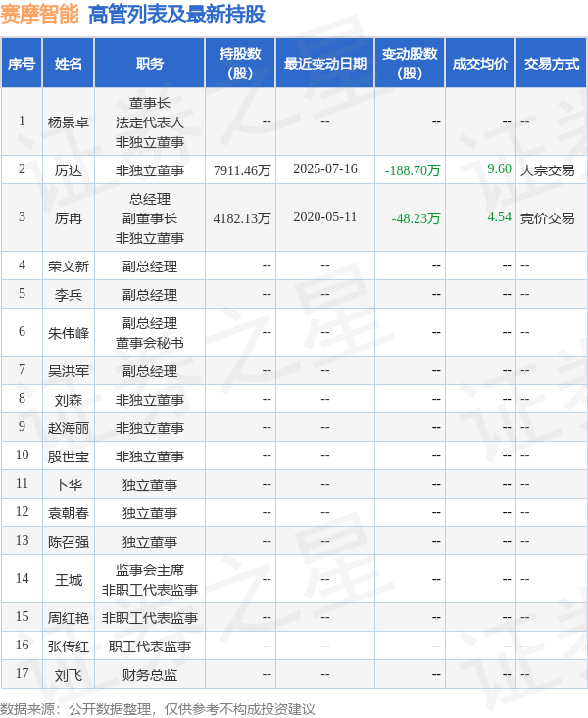
Task: Click the 职务 column header
Action: pos(149,64)
